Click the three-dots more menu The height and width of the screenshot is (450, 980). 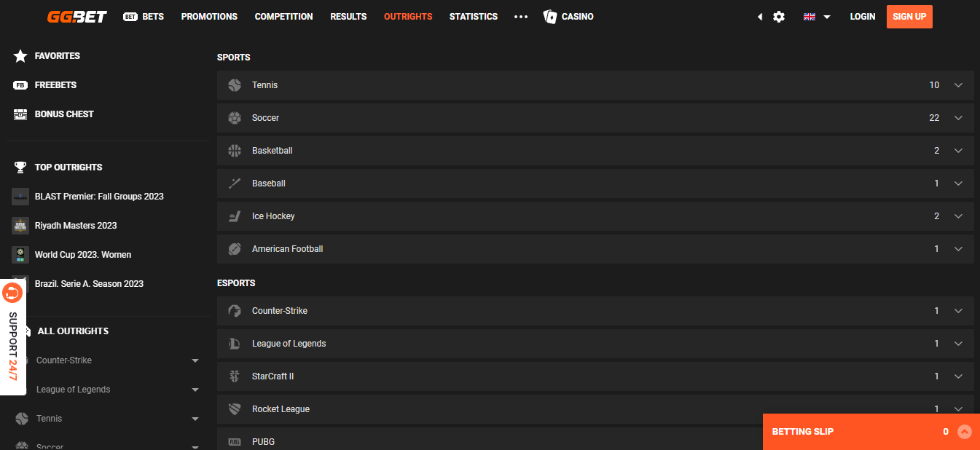[x=521, y=17]
